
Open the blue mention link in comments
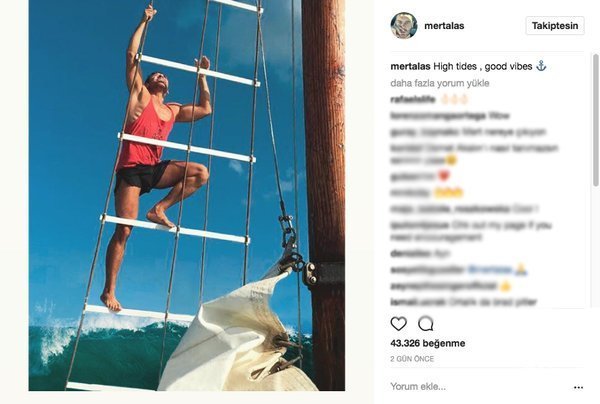pos(487,270)
